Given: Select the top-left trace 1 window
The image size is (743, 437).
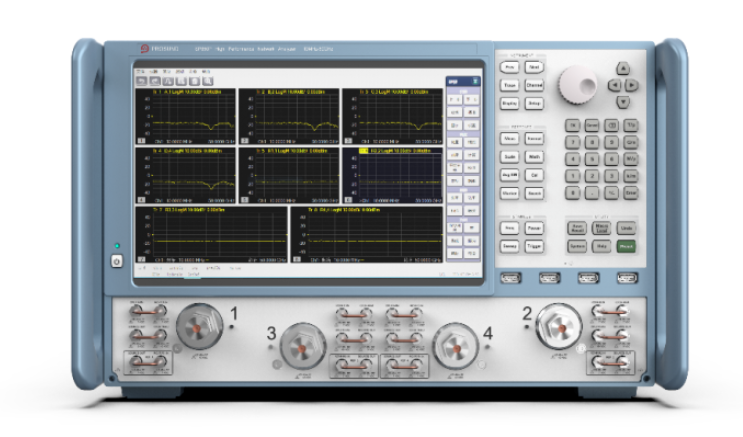Looking at the screenshot, I should tap(184, 116).
